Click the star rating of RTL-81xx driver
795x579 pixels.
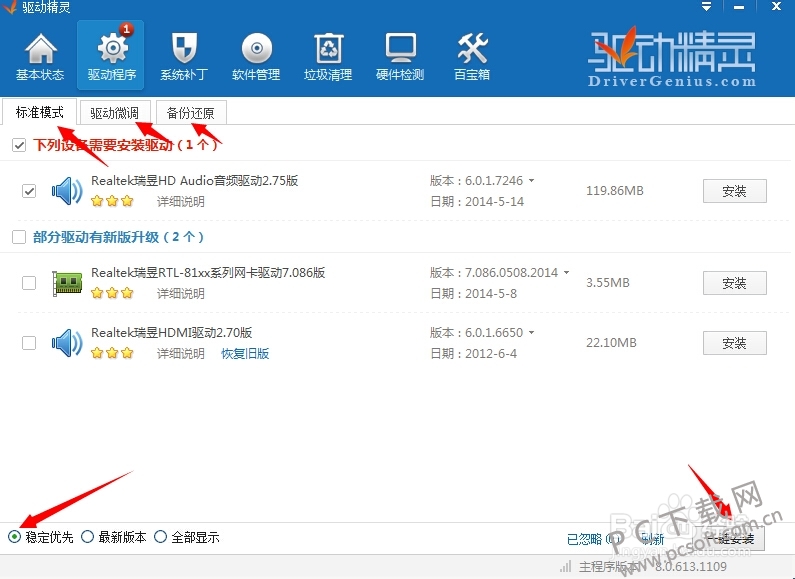tap(112, 293)
